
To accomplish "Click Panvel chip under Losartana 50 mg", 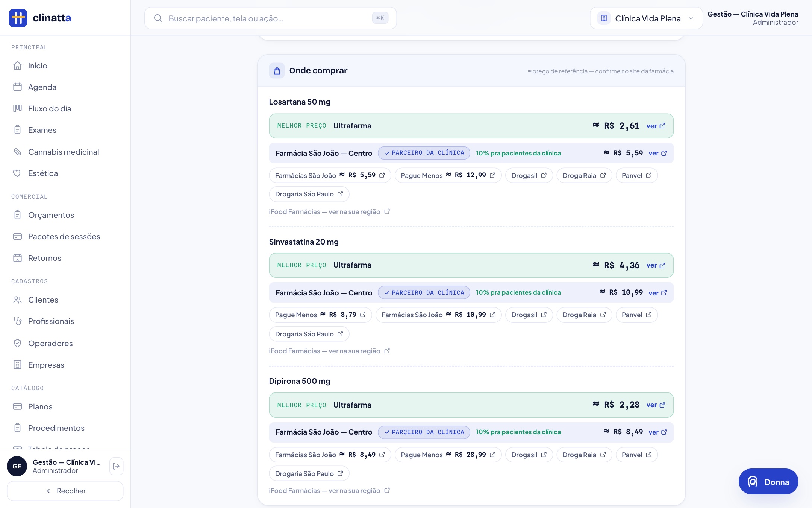I will pos(636,175).
